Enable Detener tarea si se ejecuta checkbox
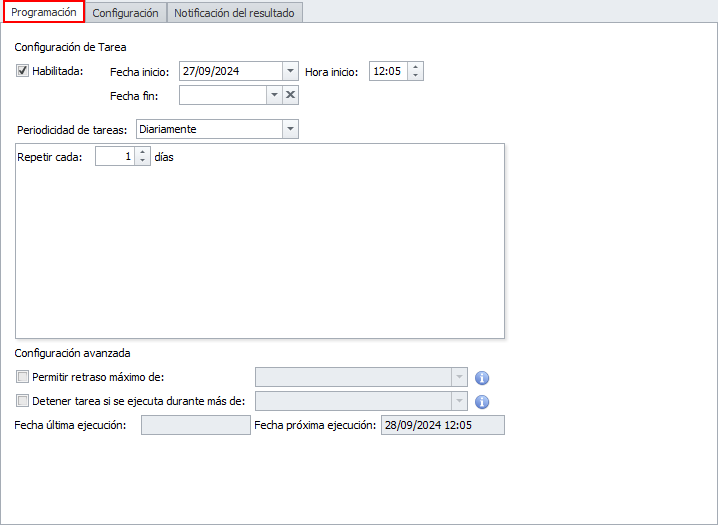718x525 pixels. click(22, 401)
